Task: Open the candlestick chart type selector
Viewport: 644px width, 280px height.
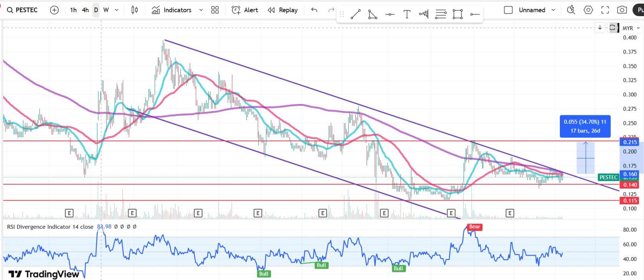Action: click(135, 10)
